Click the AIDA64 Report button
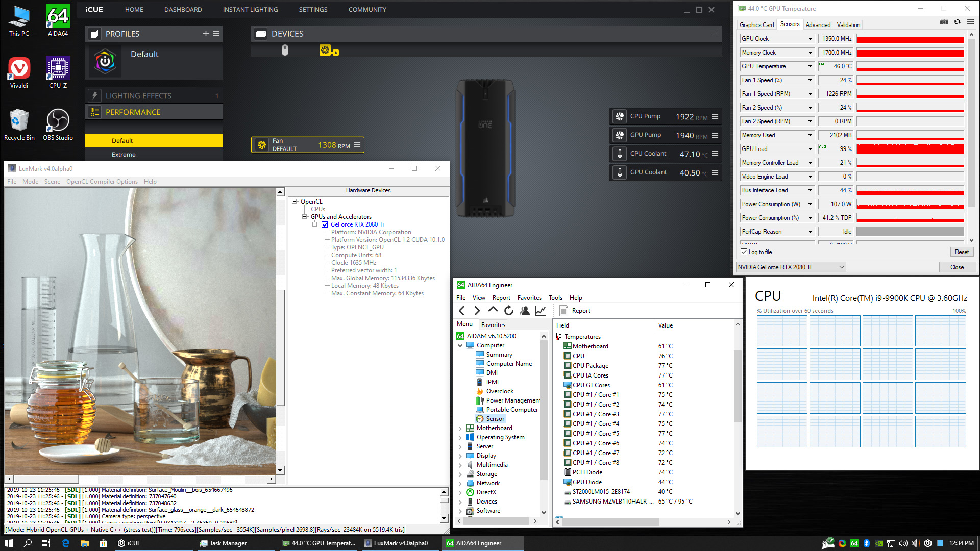 click(x=575, y=311)
